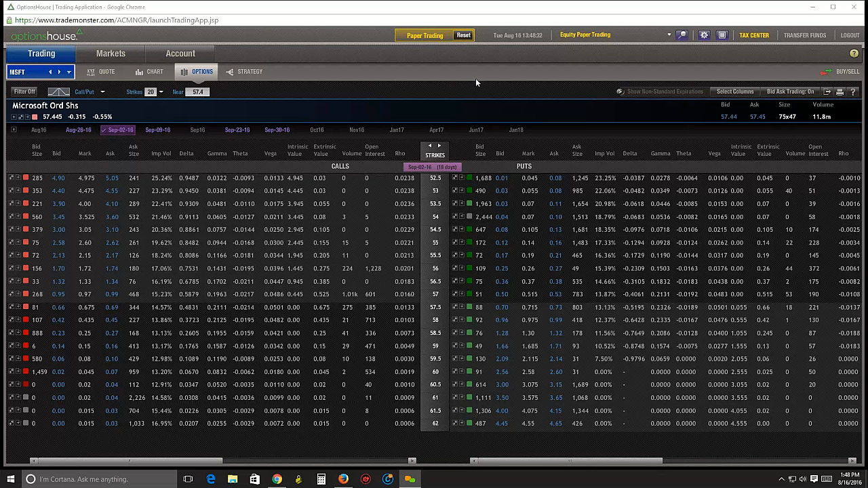The width and height of the screenshot is (868, 488).
Task: Expand put row plus icon for 52.5 strike
Action: point(461,178)
